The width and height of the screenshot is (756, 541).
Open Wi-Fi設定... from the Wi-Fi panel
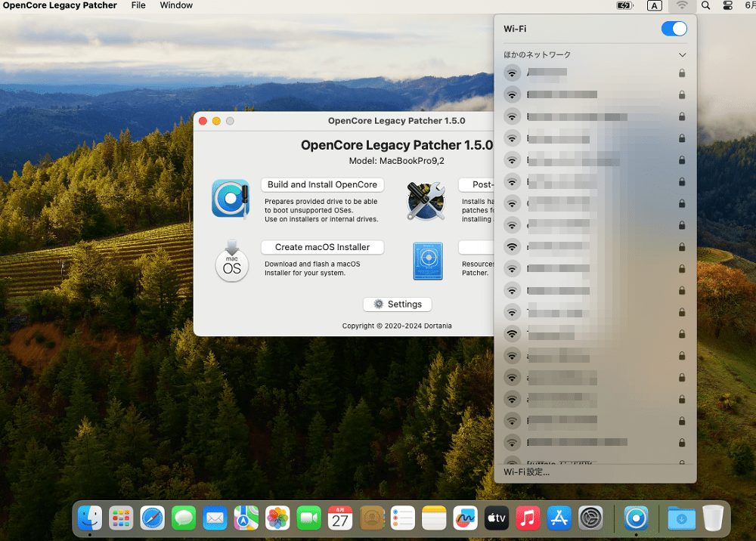[x=526, y=472]
